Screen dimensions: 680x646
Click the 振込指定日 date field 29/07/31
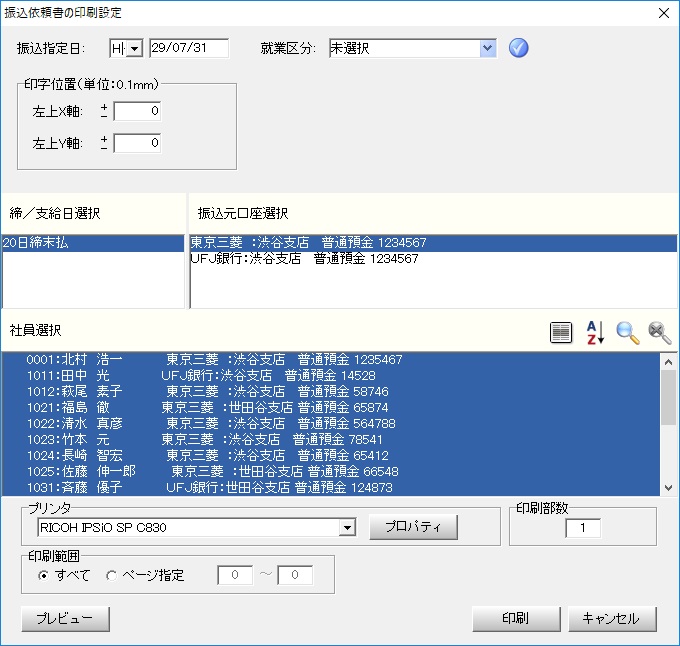point(189,48)
